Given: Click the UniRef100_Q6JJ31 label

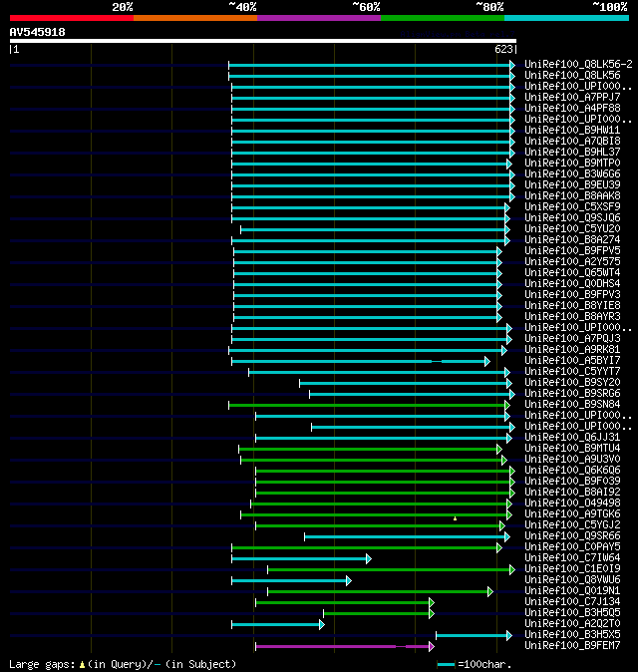Looking at the screenshot, I should (572, 438).
